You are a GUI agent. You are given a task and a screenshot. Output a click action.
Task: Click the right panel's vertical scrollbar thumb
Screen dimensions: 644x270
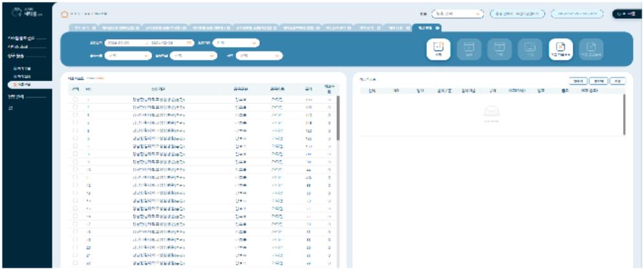[625, 114]
